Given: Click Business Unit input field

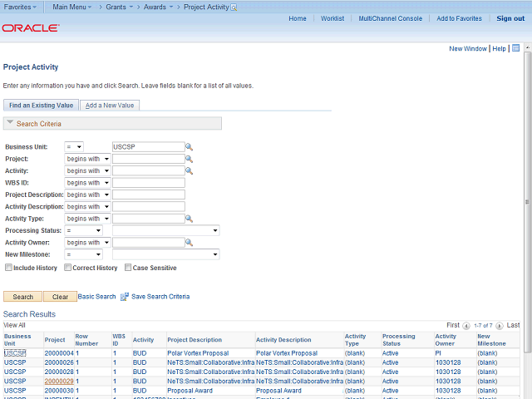Looking at the screenshot, I should (149, 147).
